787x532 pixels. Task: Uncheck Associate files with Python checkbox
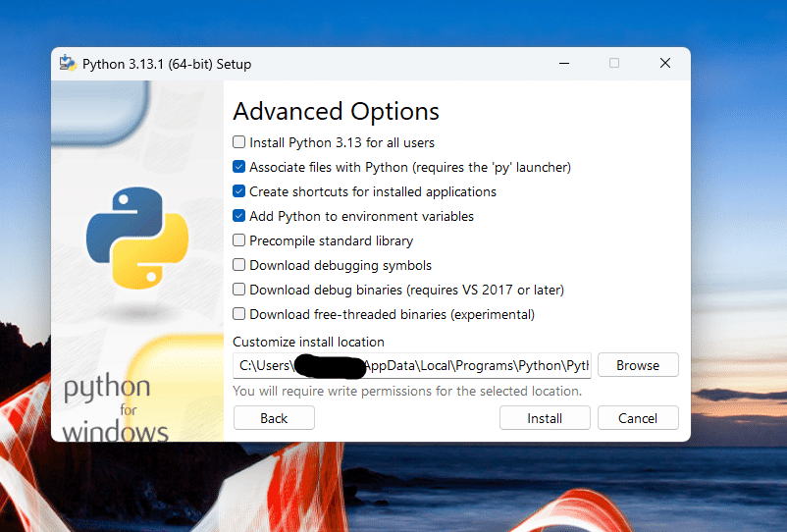238,167
